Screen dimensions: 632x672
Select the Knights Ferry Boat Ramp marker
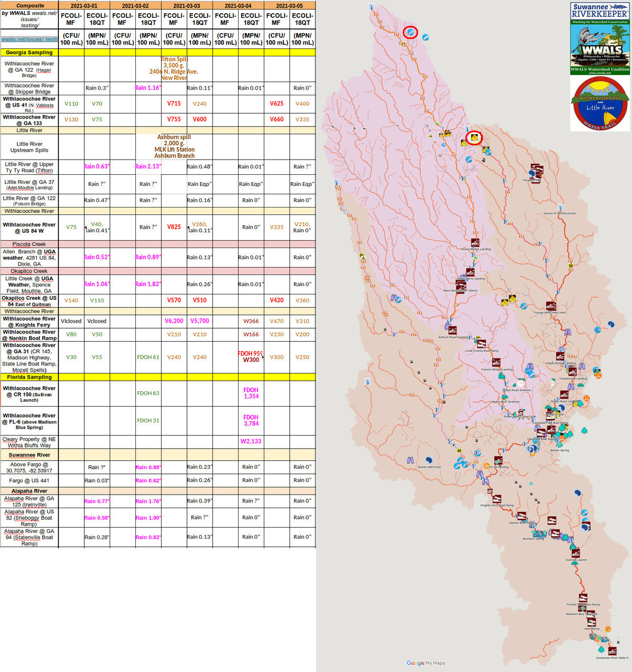[496, 499]
